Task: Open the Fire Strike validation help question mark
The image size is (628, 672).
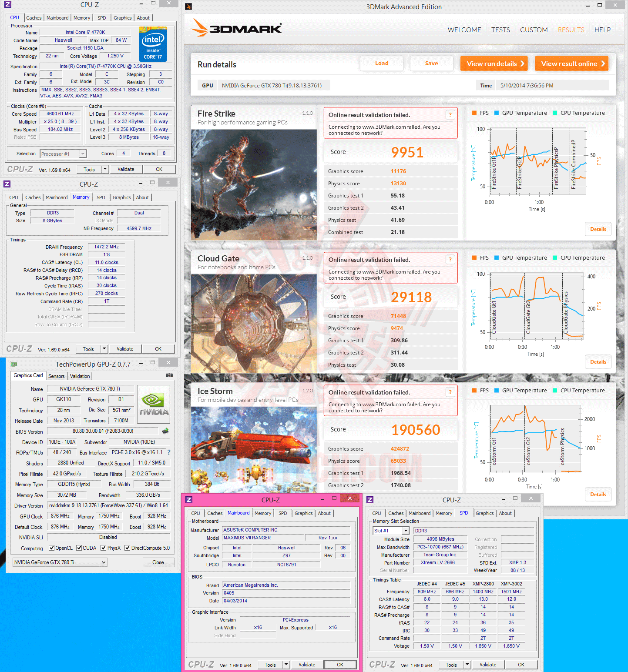Action: pyautogui.click(x=450, y=114)
